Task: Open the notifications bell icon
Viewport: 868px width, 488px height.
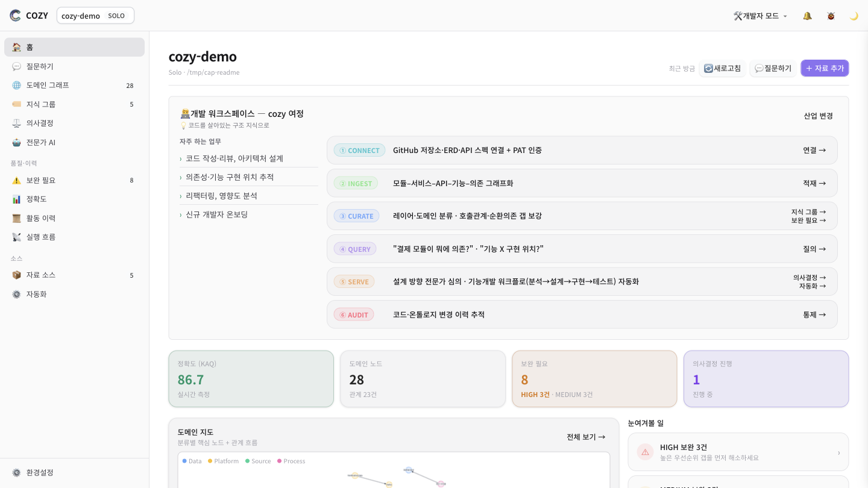Action: [x=807, y=16]
